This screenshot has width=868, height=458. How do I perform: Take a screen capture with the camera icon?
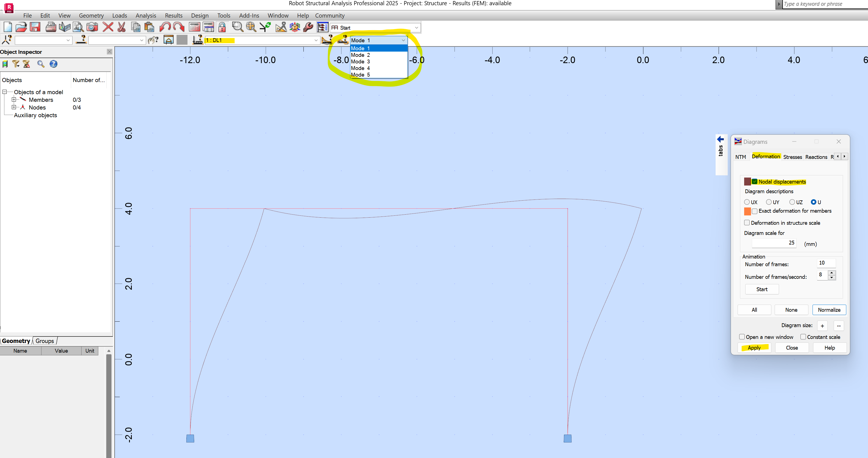(x=92, y=27)
